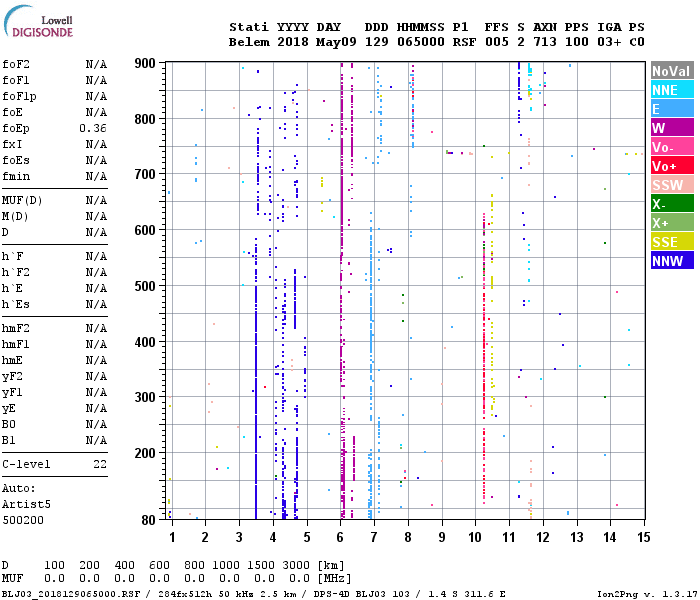Click the SSW legend swatch
Viewport: 700px width, 600px height.
tap(672, 185)
